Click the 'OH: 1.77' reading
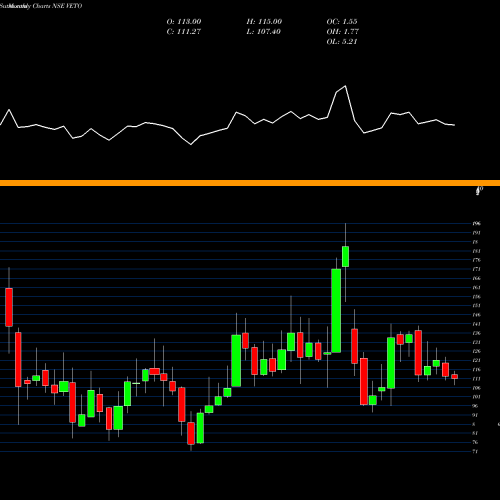 [343, 31]
